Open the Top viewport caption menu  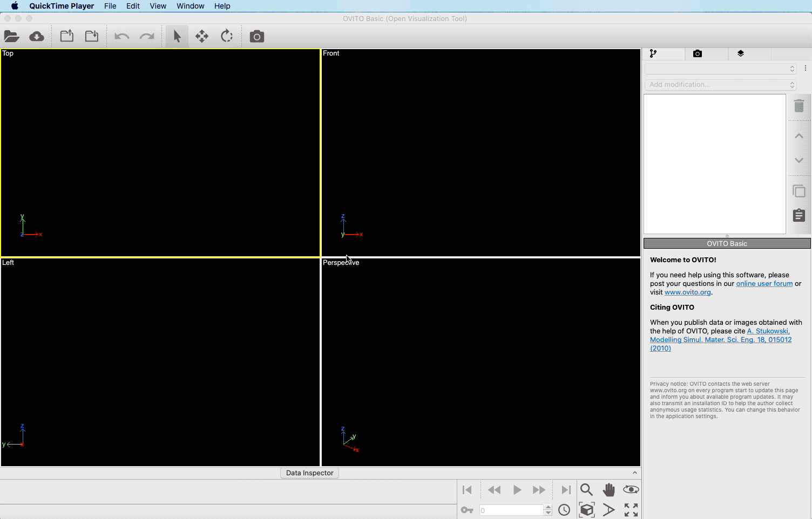[8, 53]
